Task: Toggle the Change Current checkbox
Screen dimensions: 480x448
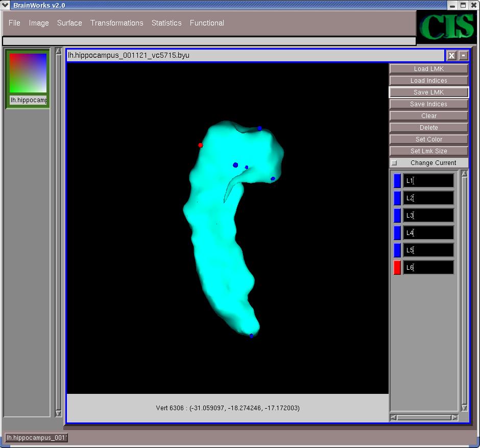Action: (x=394, y=163)
